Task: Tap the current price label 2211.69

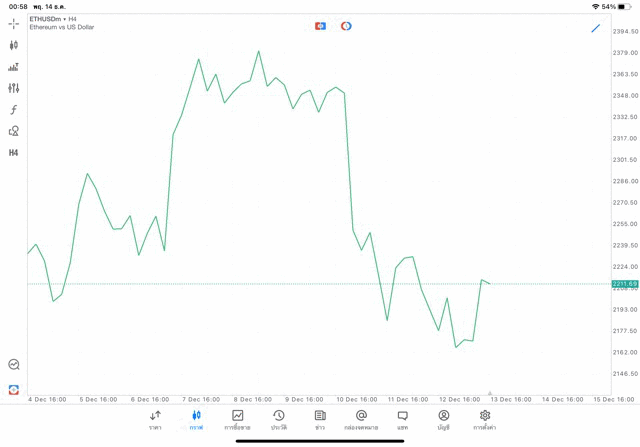Action: pyautogui.click(x=625, y=284)
